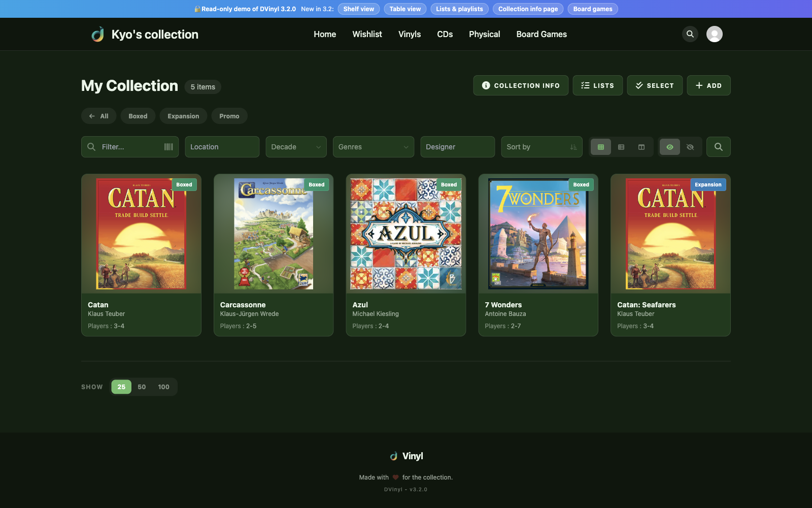Expand the Genres dropdown

click(x=374, y=147)
